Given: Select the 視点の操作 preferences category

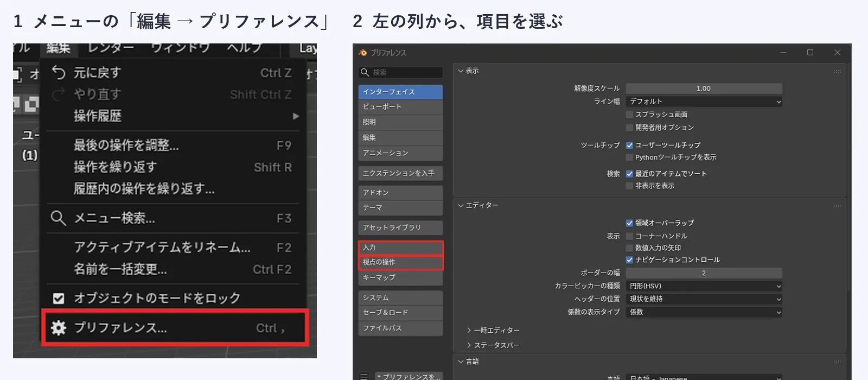Looking at the screenshot, I should 400,262.
